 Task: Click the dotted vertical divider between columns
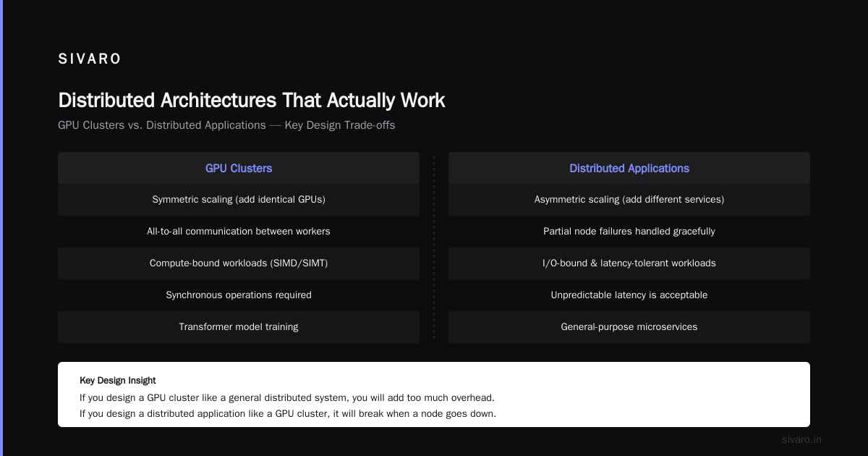[434, 248]
